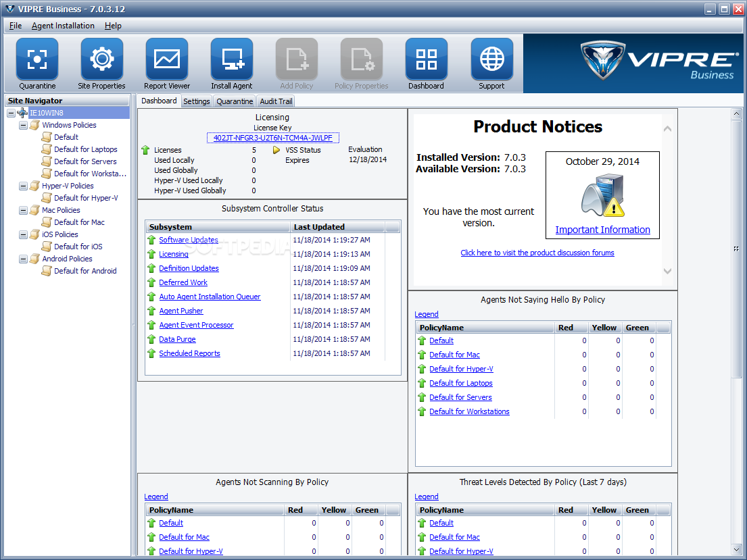Open the Definition Updates subsystem link

[189, 269]
